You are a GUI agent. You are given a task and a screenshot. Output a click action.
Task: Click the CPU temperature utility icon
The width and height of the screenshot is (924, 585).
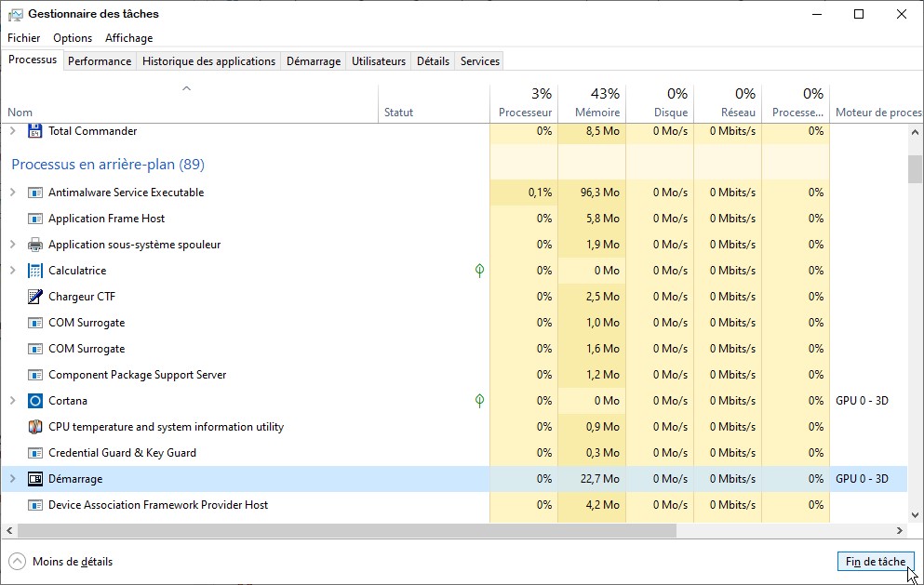tap(35, 427)
